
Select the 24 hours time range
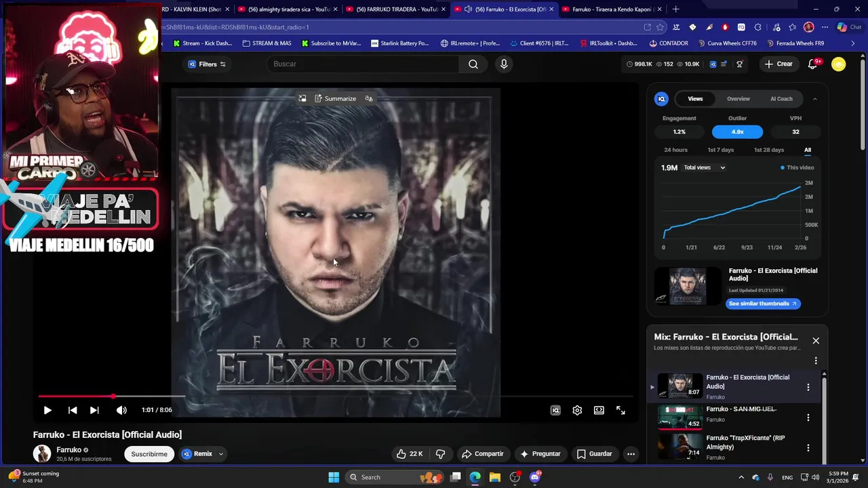675,150
